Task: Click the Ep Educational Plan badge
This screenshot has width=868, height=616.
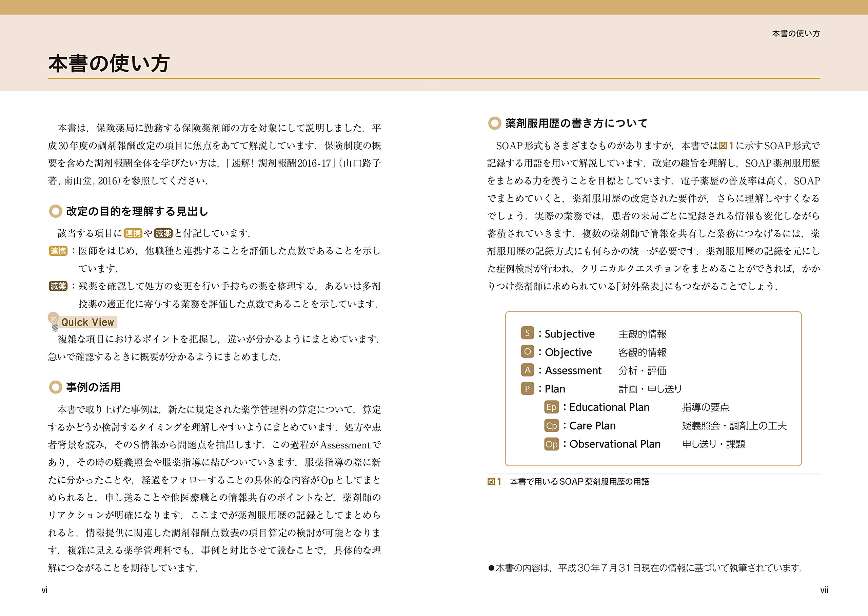Action: pyautogui.click(x=552, y=407)
